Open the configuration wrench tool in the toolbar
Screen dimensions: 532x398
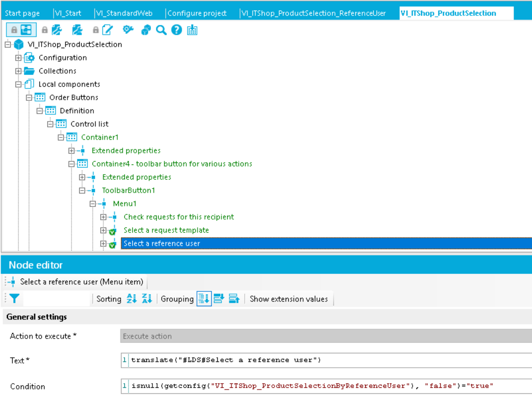click(57, 30)
